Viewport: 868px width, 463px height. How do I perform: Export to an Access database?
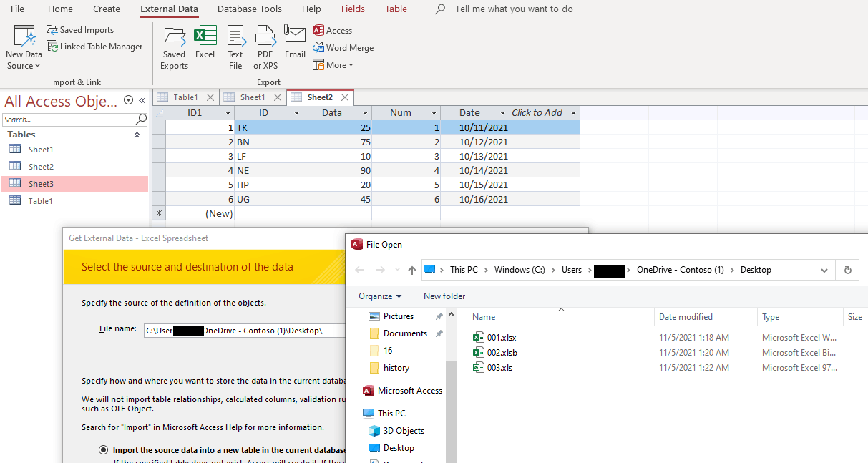pyautogui.click(x=333, y=31)
